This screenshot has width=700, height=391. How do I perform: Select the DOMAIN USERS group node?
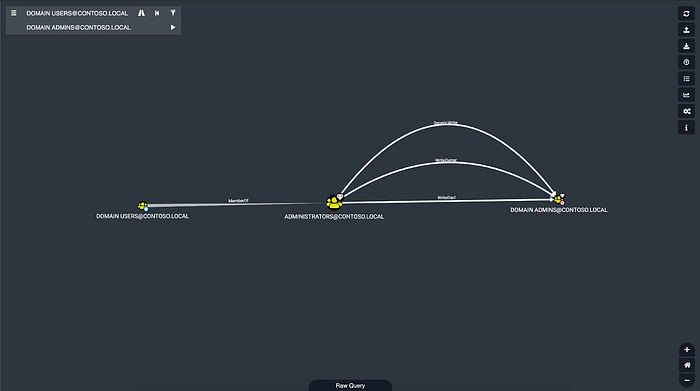coord(142,205)
